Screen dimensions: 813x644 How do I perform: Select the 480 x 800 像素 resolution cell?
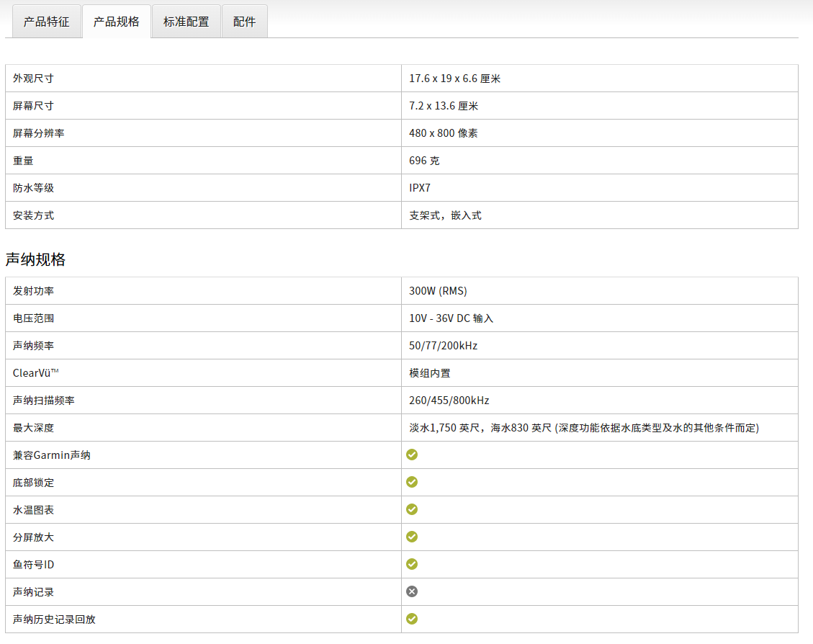tap(443, 133)
